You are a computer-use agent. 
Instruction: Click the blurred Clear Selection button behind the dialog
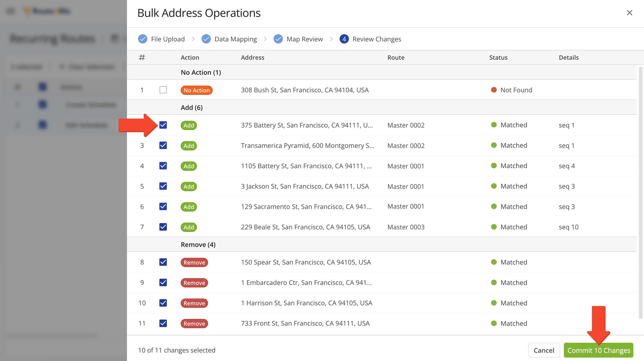coord(87,67)
